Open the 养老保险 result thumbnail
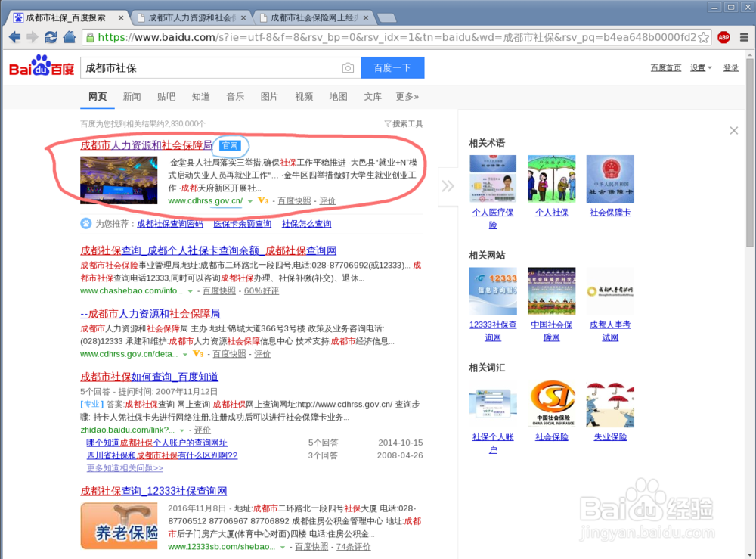 point(119,526)
